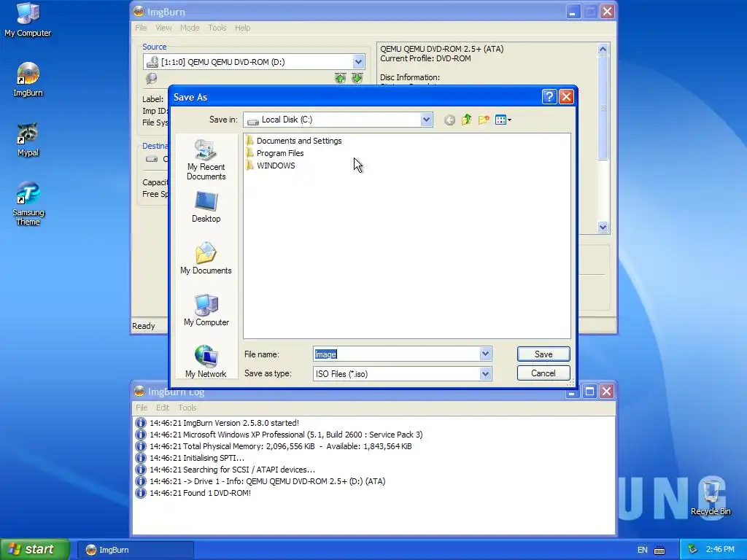Select My Computer in Save As sidebar
The width and height of the screenshot is (747, 560).
point(206,311)
